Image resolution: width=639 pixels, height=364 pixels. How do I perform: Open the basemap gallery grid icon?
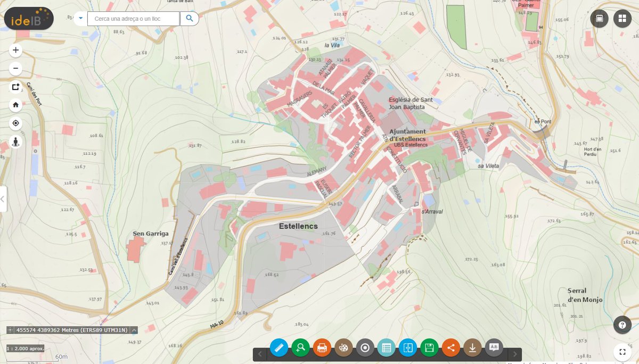point(621,19)
